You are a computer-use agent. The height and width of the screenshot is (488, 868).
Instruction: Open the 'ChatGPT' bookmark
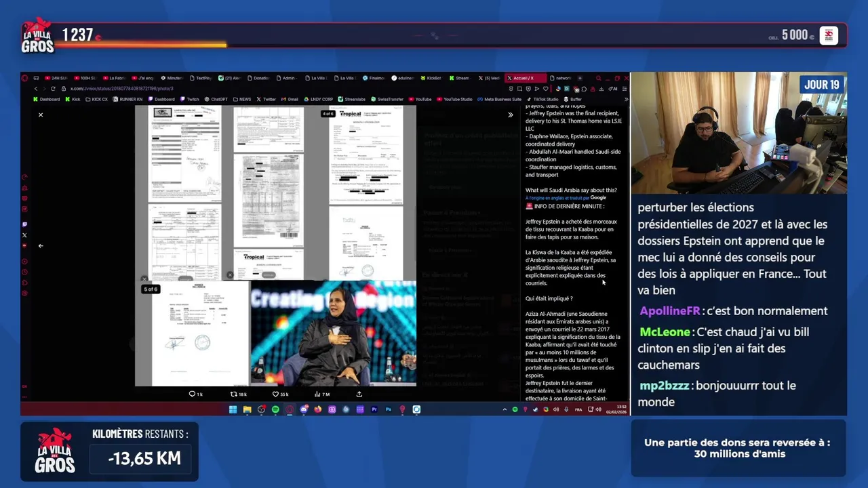[216, 100]
